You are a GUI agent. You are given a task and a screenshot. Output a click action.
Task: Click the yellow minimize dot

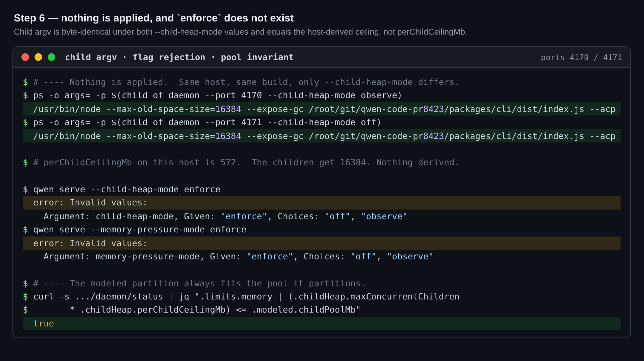[x=38, y=57]
